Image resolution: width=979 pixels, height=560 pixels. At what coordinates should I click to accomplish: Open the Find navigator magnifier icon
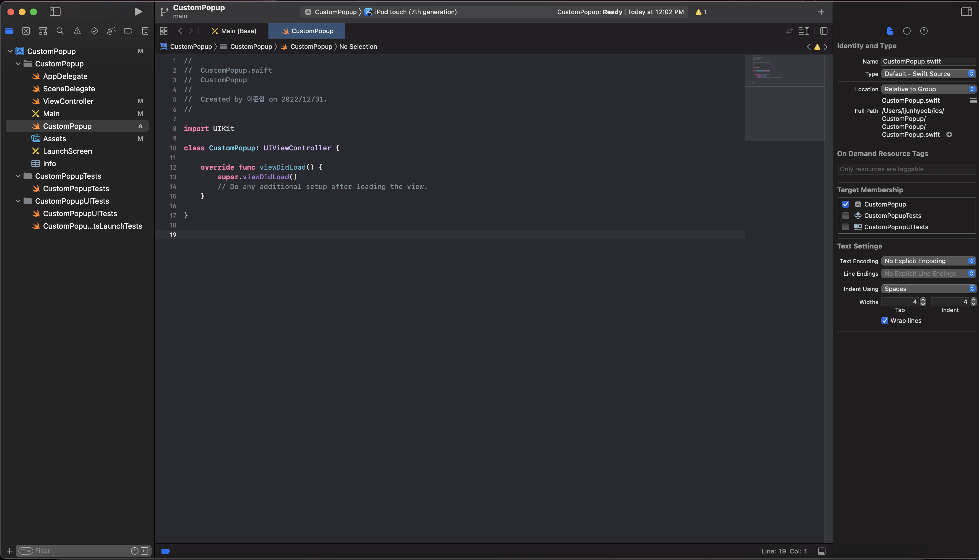click(x=60, y=31)
